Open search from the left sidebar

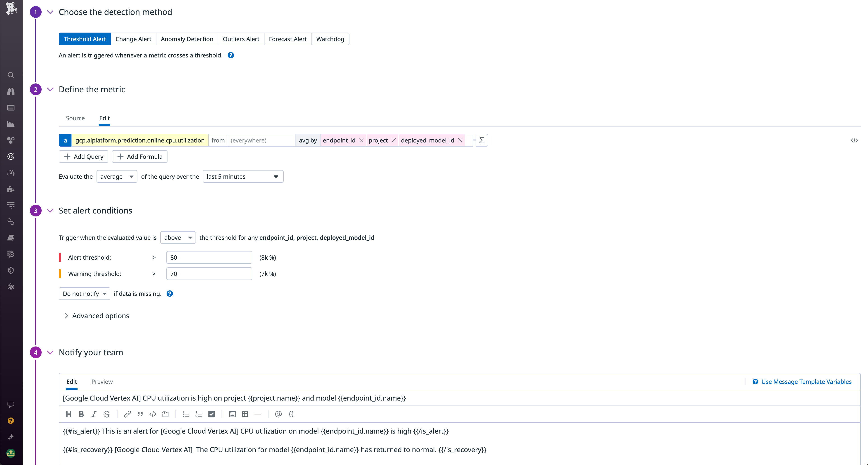pyautogui.click(x=11, y=75)
